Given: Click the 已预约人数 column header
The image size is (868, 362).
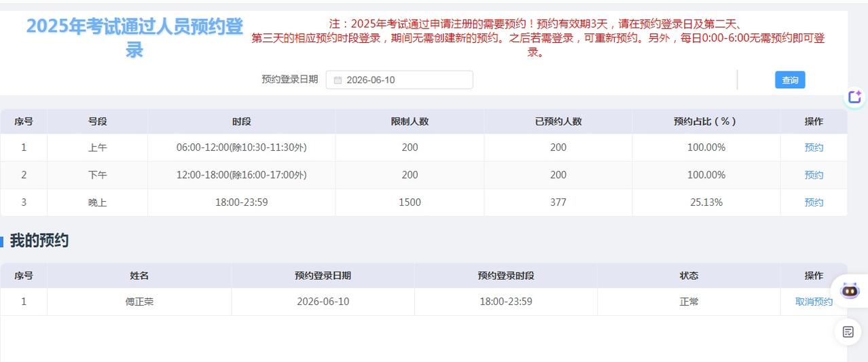Looking at the screenshot, I should pyautogui.click(x=558, y=122).
